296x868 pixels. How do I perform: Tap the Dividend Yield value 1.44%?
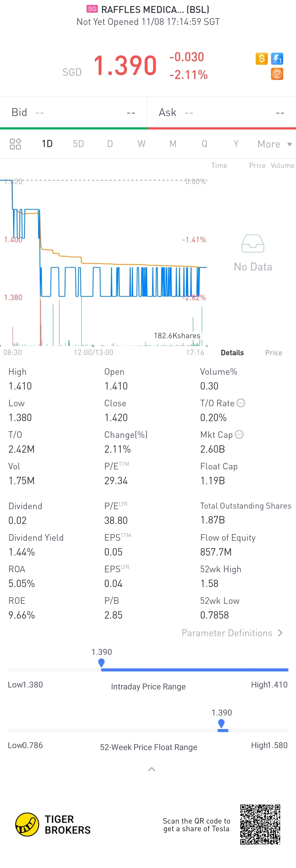(x=22, y=552)
